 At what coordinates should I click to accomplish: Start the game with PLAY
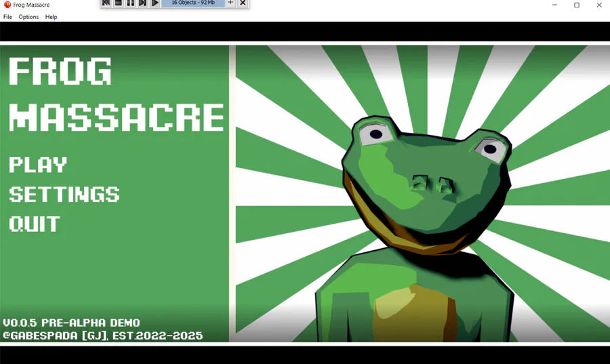pyautogui.click(x=38, y=165)
